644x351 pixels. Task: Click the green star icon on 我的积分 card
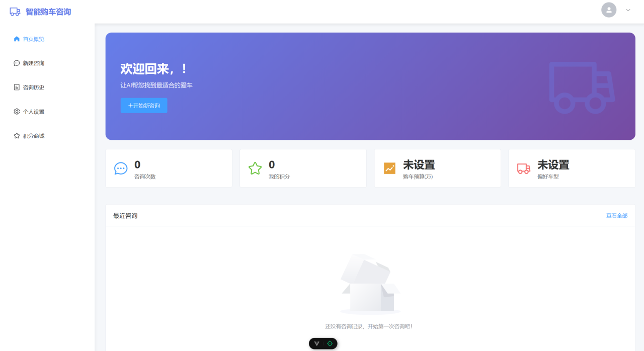[x=255, y=168]
